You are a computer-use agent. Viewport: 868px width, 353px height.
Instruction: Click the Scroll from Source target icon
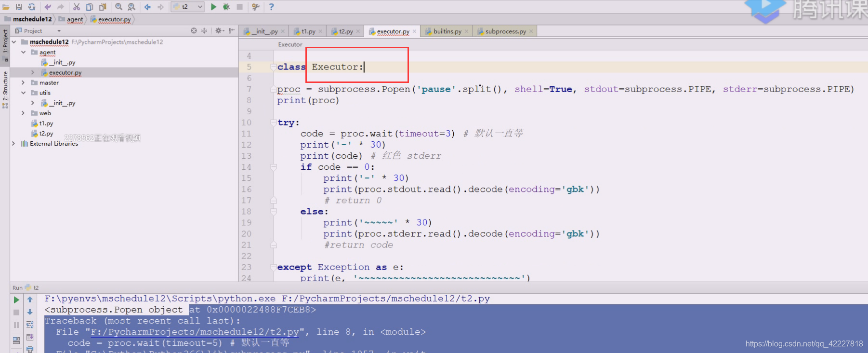click(x=194, y=30)
